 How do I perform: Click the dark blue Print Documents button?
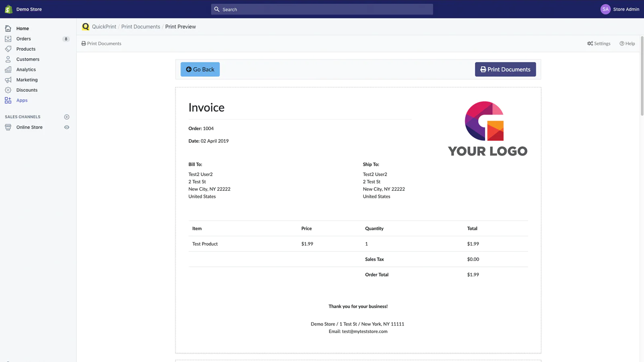tap(505, 69)
